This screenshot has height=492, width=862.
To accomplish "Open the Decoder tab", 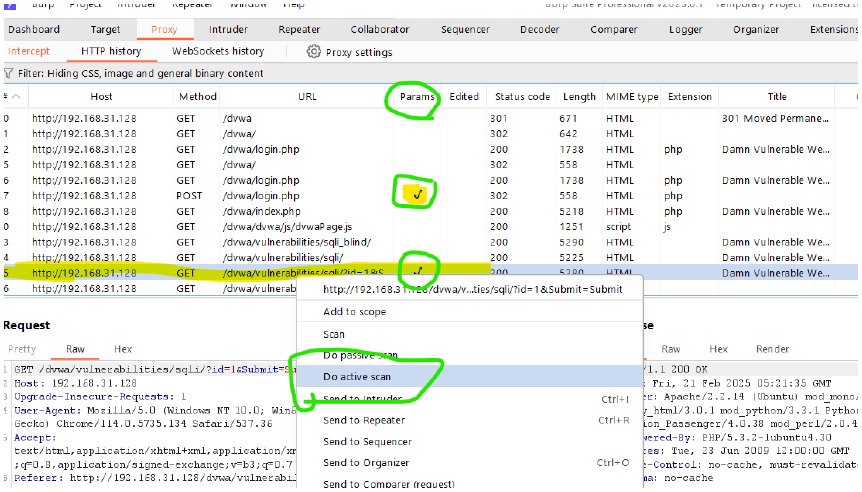I will [539, 29].
